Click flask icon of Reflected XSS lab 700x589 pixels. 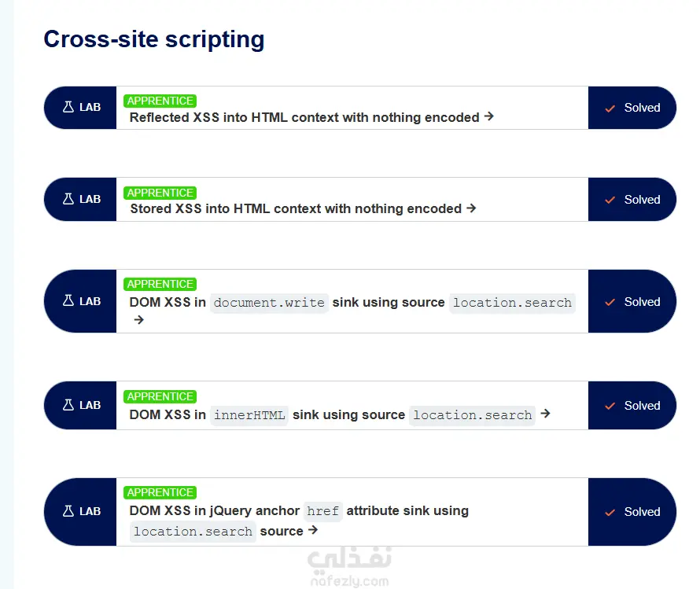tap(68, 107)
